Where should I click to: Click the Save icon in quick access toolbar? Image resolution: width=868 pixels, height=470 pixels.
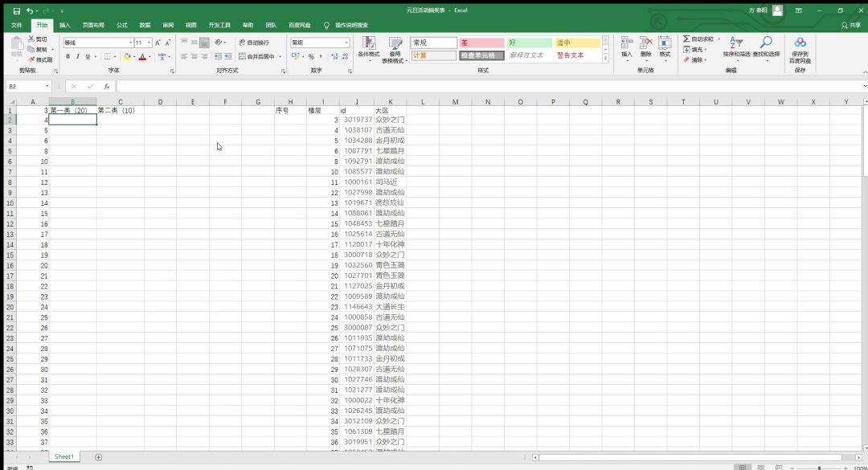[x=16, y=10]
